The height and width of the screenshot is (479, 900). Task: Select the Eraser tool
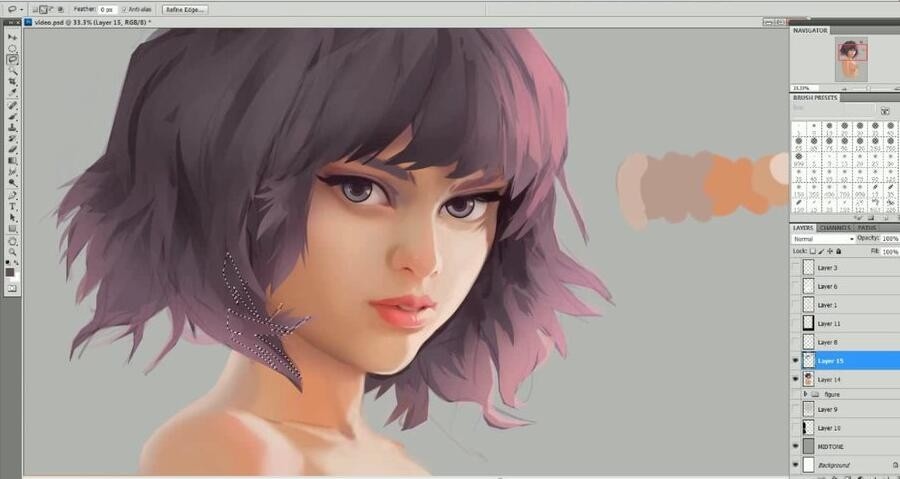coord(13,149)
